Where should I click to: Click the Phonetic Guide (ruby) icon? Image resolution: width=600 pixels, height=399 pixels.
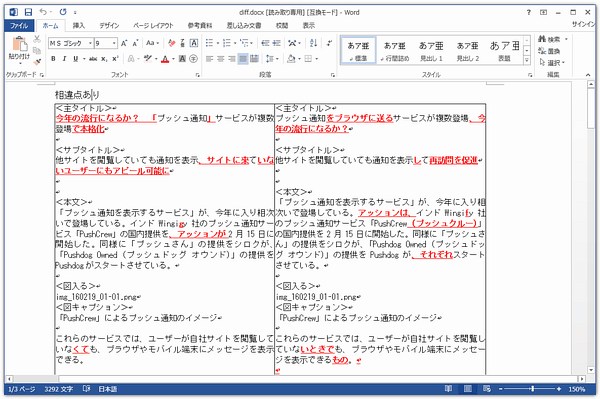point(183,43)
